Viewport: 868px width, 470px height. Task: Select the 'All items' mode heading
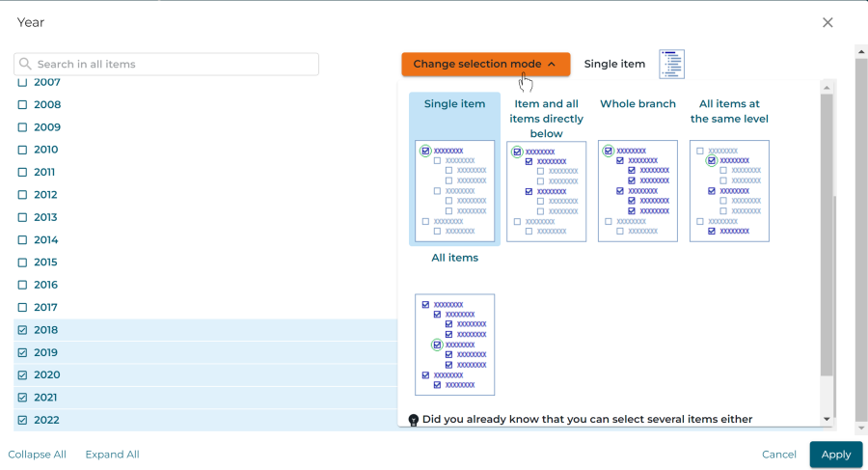pos(454,259)
